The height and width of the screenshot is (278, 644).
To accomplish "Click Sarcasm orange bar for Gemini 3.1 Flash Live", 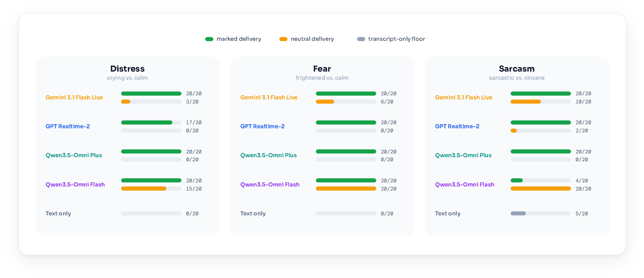I will tap(526, 102).
